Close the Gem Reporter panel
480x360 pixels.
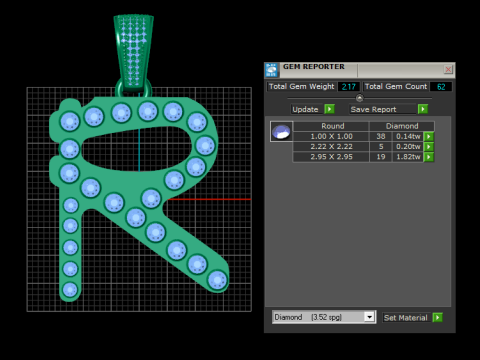tap(448, 69)
